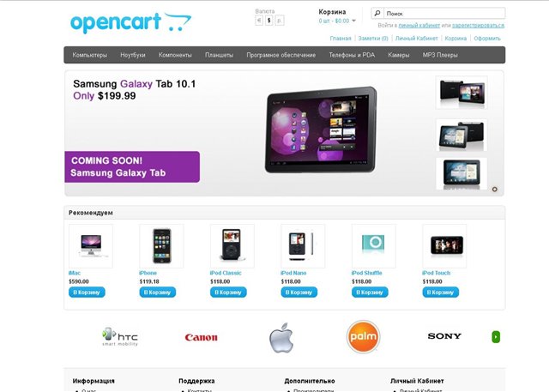Open the Компьютеры category menu
This screenshot has width=549, height=392.
coord(89,55)
